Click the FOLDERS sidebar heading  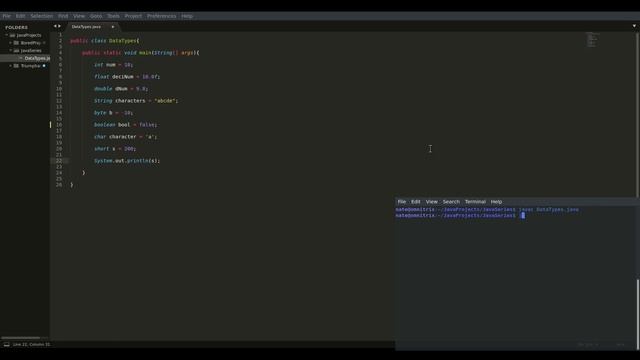[16, 27]
